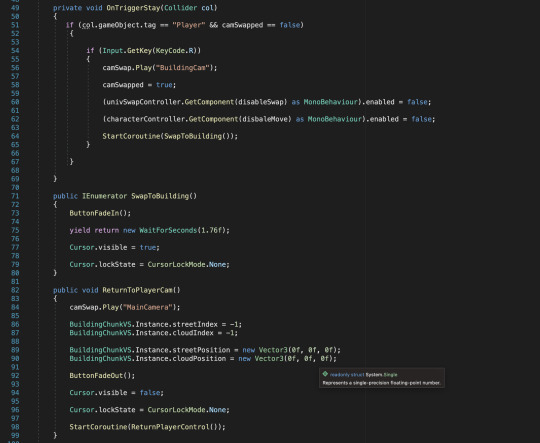Click "System.Single" in the hover tooltip
The width and height of the screenshot is (540, 443).
[381, 374]
